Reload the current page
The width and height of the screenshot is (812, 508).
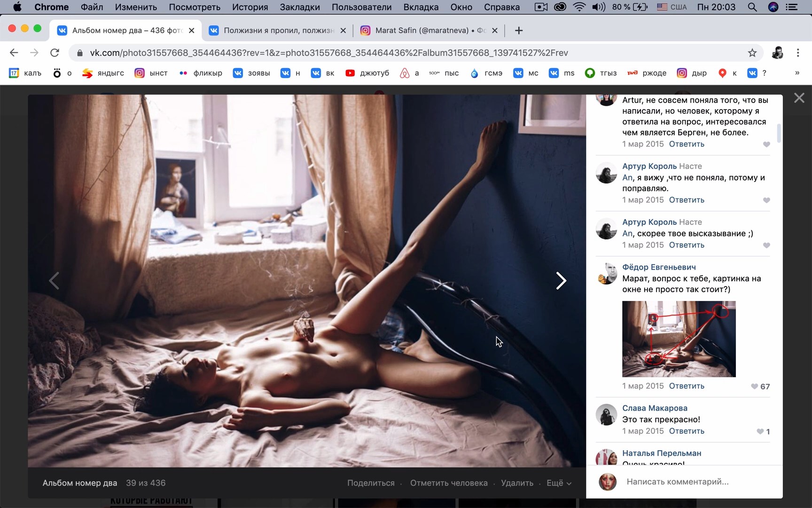tap(55, 53)
